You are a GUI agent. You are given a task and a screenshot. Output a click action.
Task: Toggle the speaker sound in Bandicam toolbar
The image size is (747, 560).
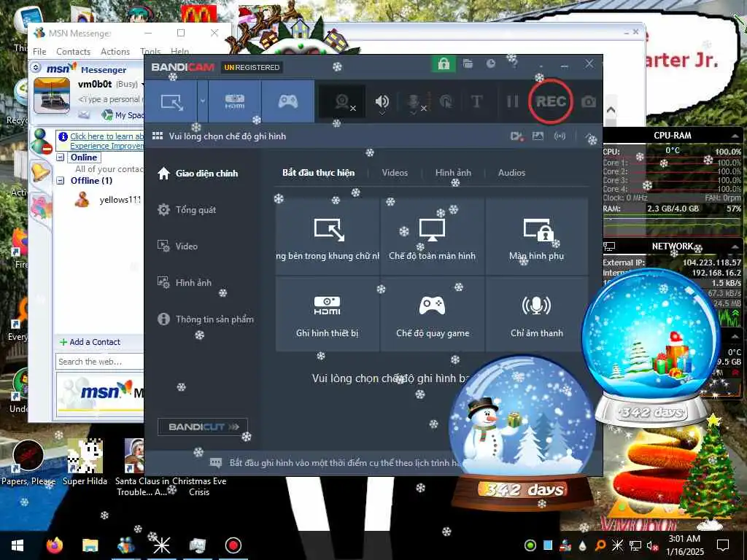(x=382, y=101)
